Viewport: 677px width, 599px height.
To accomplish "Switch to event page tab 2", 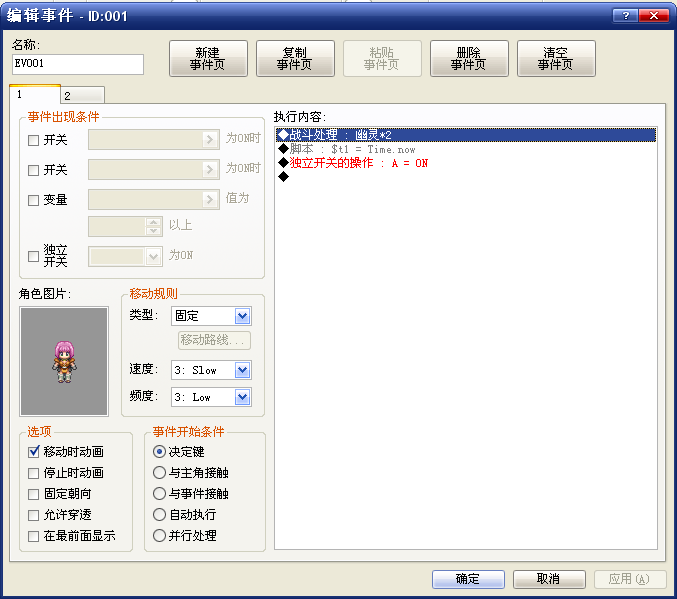I will [82, 95].
